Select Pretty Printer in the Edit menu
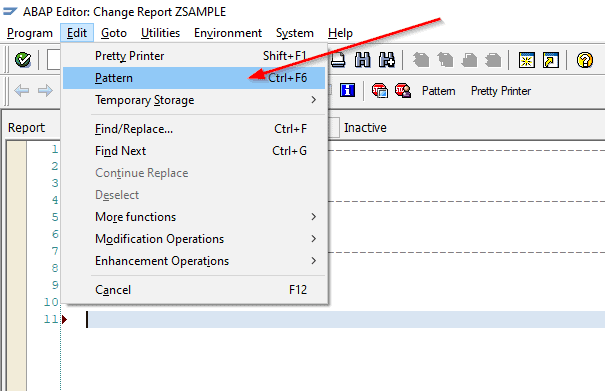 195,56
